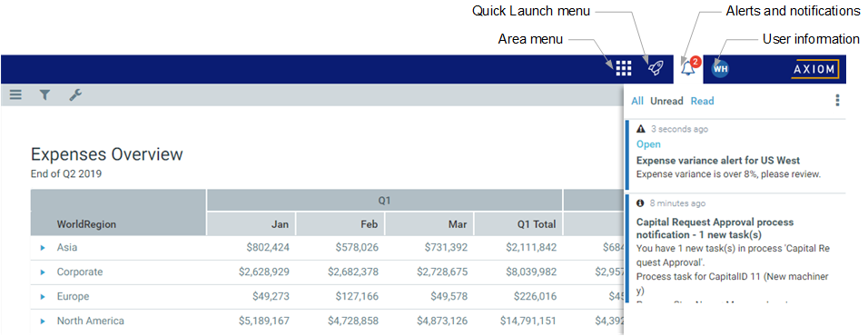
Task: Open the Quick Launch rocket icon
Action: tap(656, 68)
